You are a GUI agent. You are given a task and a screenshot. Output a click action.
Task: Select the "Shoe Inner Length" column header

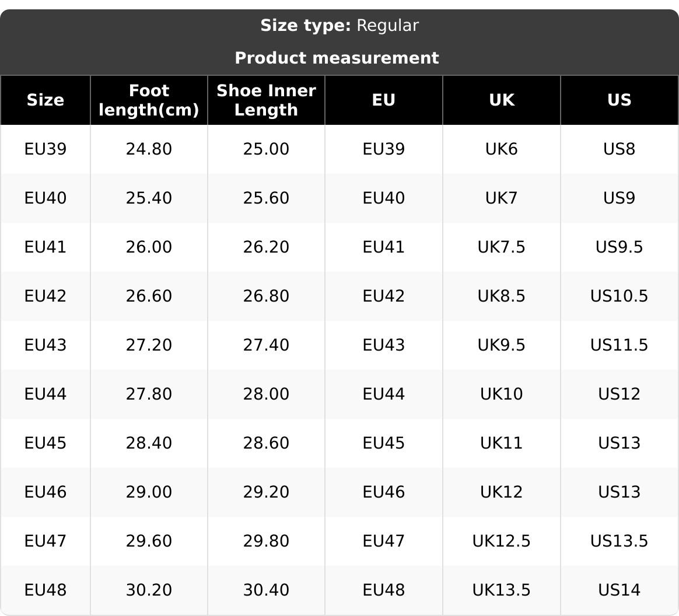click(266, 100)
